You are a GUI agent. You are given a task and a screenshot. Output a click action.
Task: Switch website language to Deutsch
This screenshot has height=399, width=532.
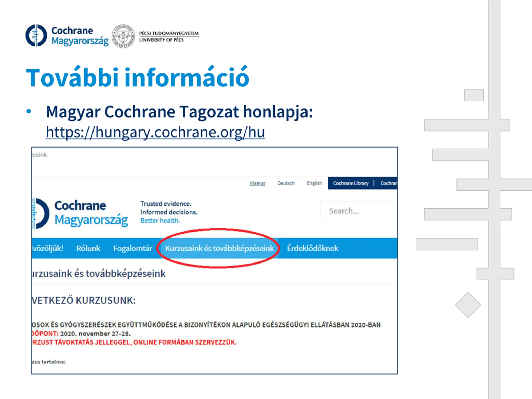[286, 183]
